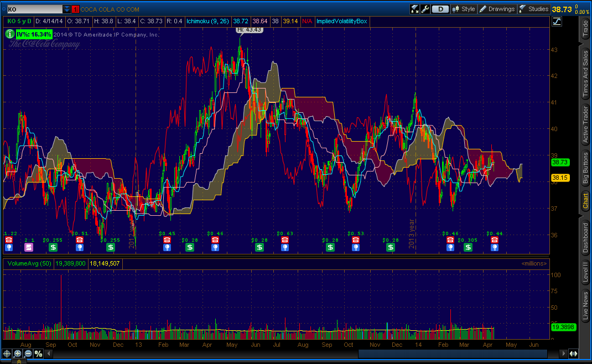Expand the symbol selector dropdown arrow
592x364 pixels.
point(66,9)
